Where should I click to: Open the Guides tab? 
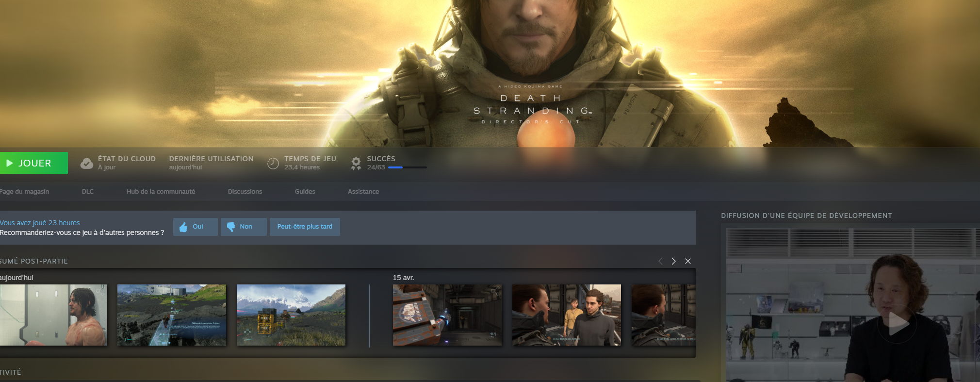click(x=305, y=192)
